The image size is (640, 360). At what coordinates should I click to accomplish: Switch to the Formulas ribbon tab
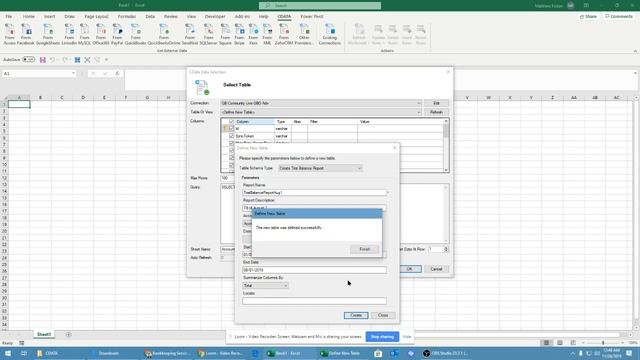[127, 17]
